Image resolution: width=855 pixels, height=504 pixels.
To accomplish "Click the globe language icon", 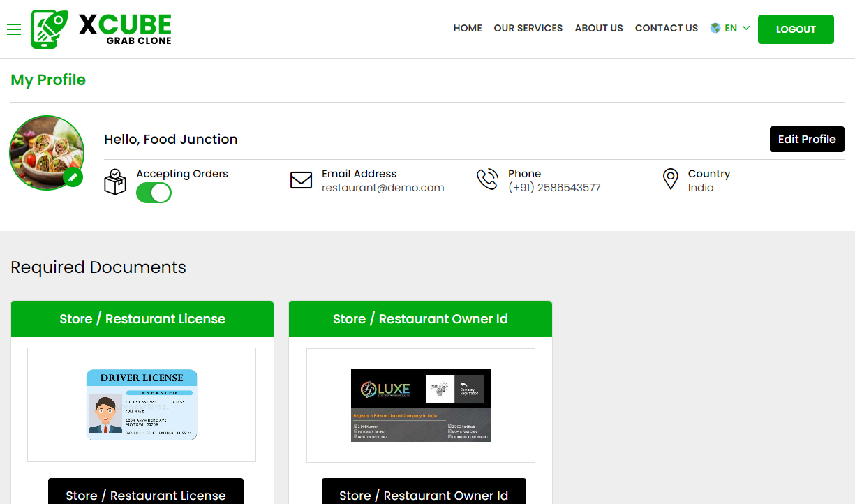I will [x=715, y=29].
